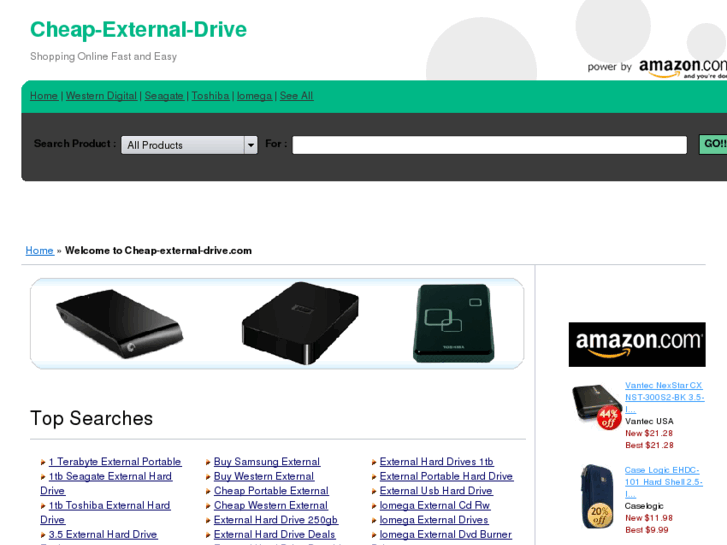
Task: Open Case Logic EHDC-101 product thumbnail
Action: click(x=596, y=496)
